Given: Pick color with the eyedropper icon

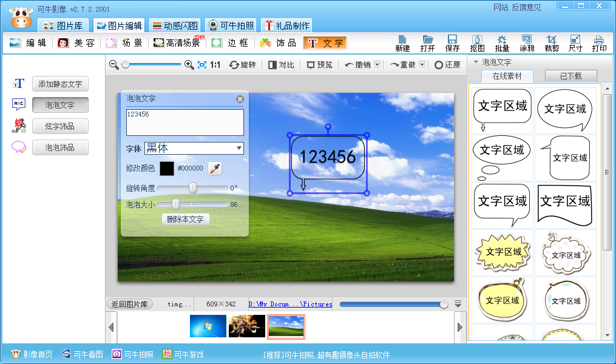Looking at the screenshot, I should [x=215, y=169].
